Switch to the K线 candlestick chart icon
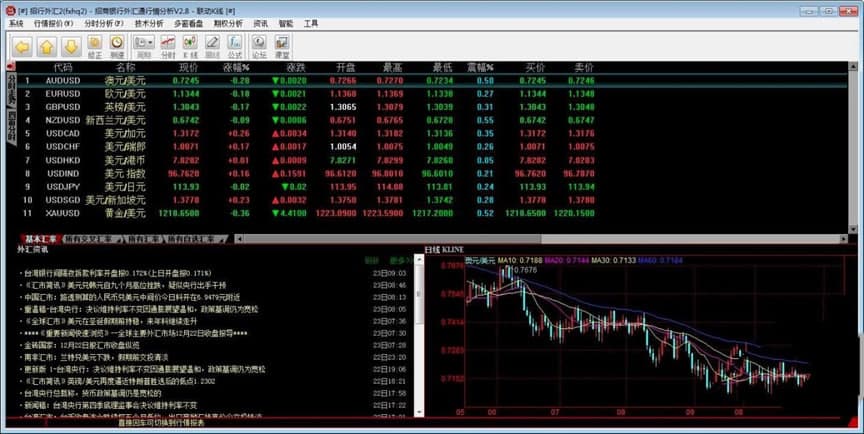 click(x=190, y=47)
